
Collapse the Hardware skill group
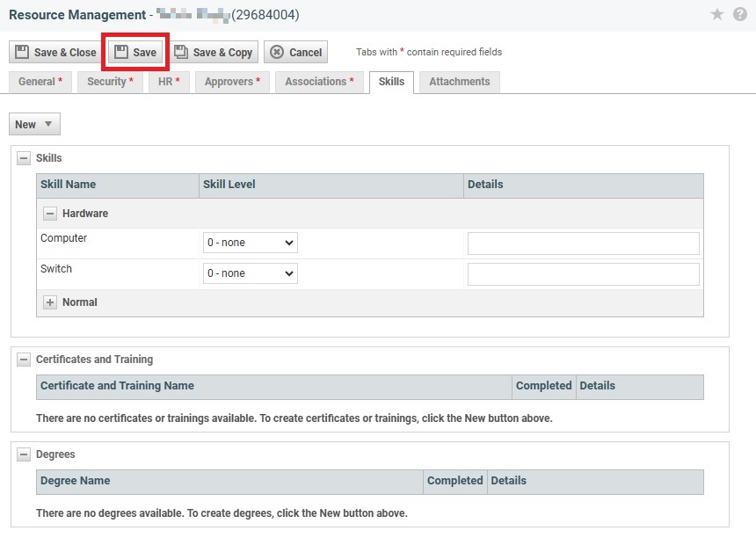(x=50, y=214)
